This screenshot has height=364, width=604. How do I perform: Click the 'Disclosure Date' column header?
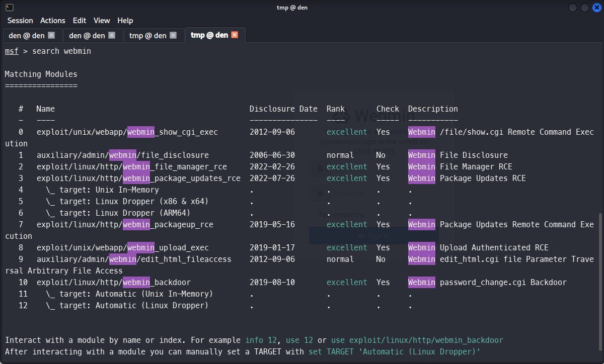tap(284, 109)
